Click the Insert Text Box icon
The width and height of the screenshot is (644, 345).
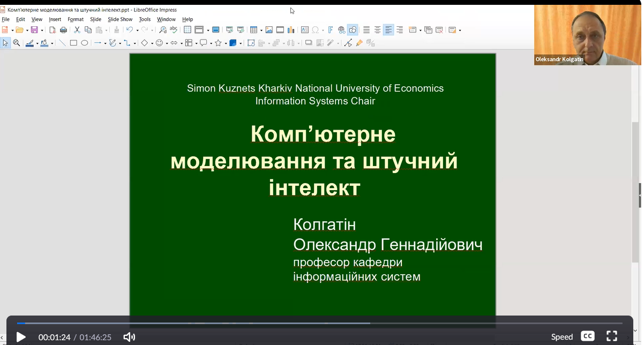[x=305, y=30]
